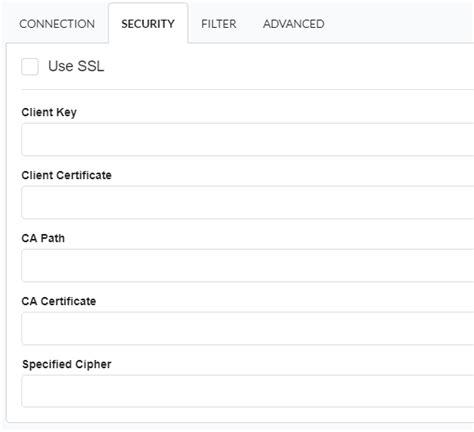
Task: Click inside the Client Certificate text box
Action: (248, 202)
